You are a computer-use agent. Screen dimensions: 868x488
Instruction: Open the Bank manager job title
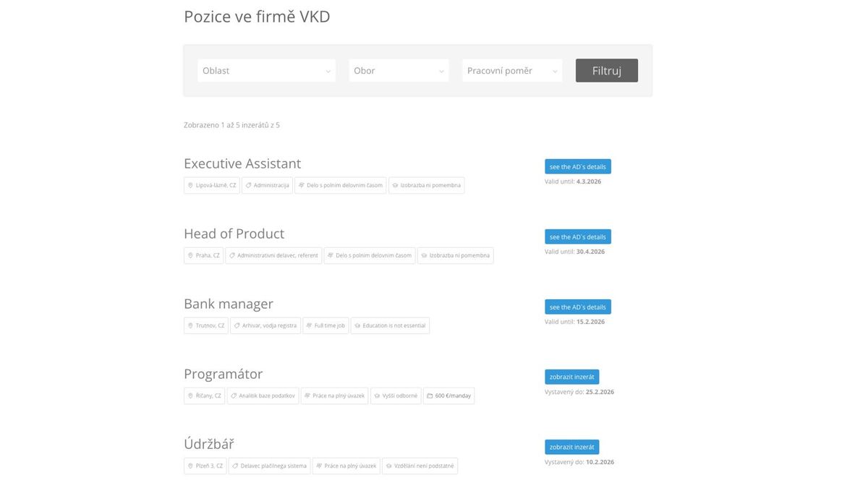[x=229, y=304]
